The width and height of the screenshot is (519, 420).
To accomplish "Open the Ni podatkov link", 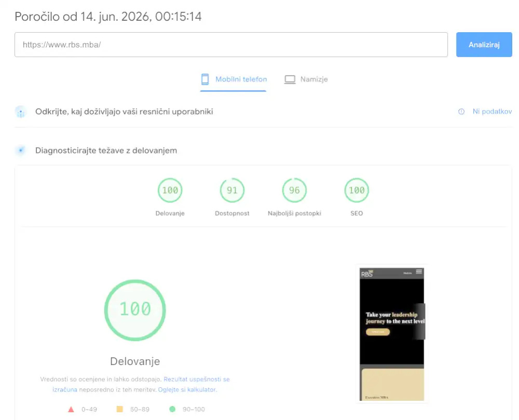I will pos(492,112).
